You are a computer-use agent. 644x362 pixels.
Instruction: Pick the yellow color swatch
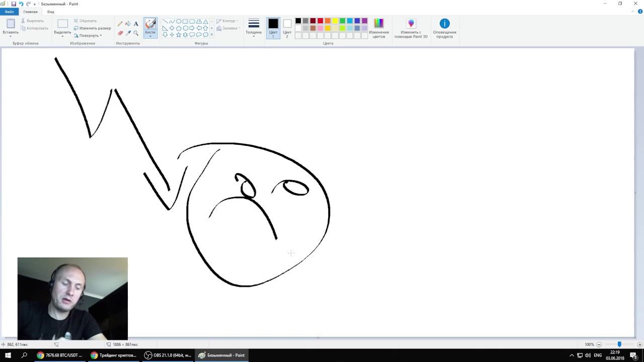coord(335,21)
